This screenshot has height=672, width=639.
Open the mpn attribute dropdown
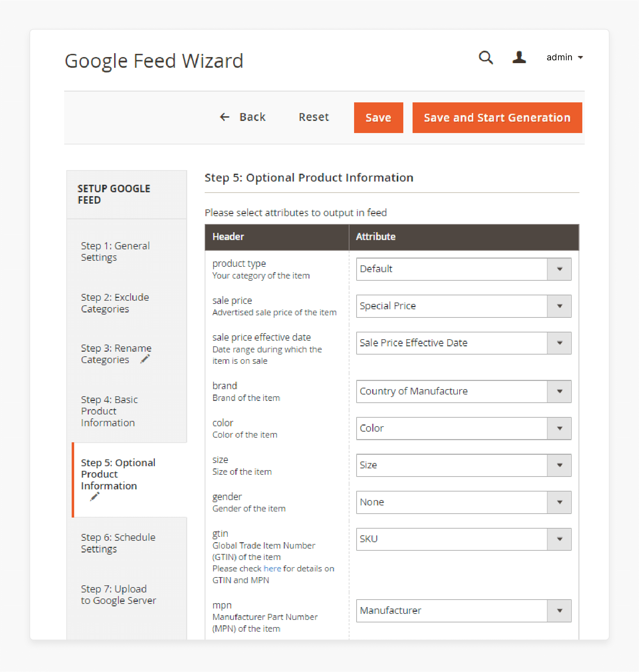click(464, 611)
